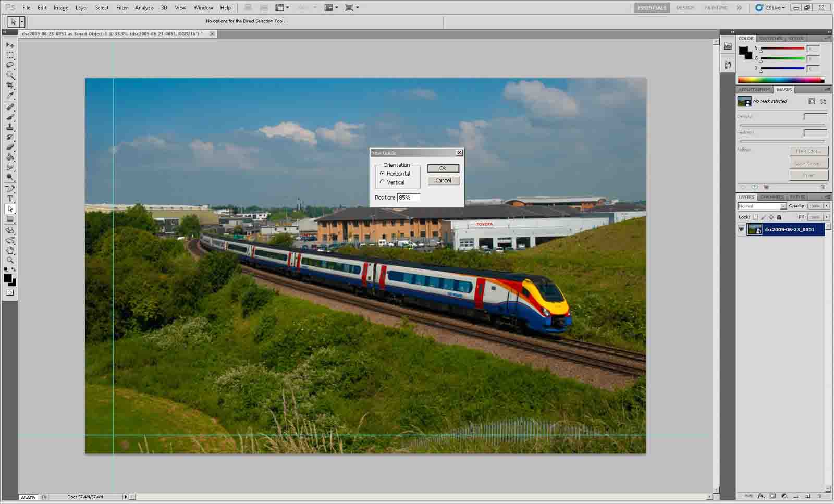Select the History Brush tool
Viewport: 834px width, 504px height.
coord(10,137)
